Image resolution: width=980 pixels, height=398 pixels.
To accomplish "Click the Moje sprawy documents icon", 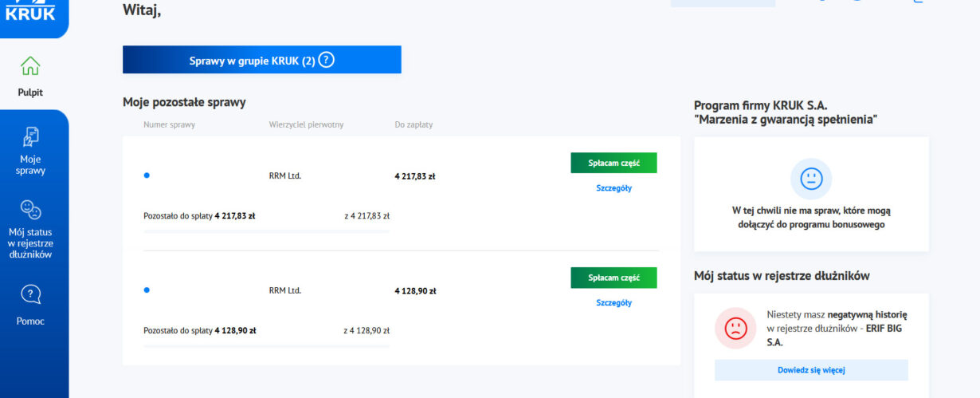I will click(x=30, y=136).
